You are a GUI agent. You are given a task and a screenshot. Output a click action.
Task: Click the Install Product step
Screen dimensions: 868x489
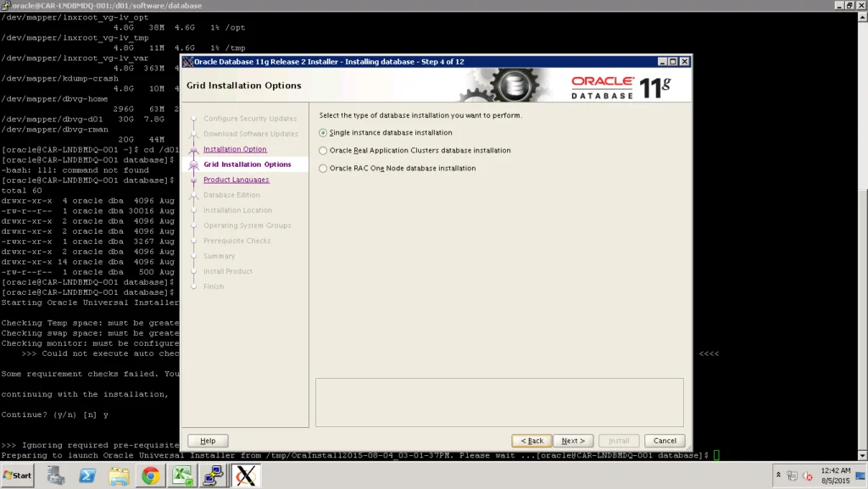(227, 271)
